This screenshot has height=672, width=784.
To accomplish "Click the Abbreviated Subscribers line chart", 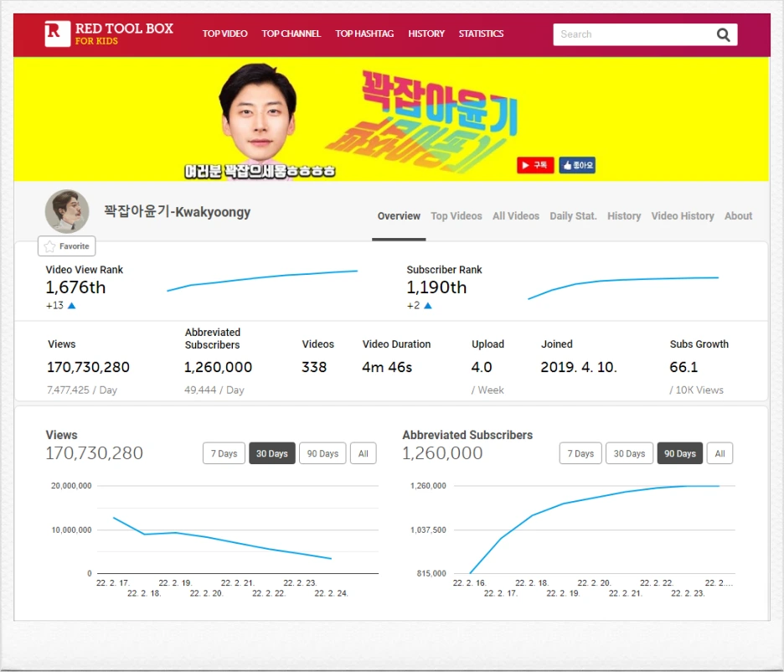I will [595, 529].
